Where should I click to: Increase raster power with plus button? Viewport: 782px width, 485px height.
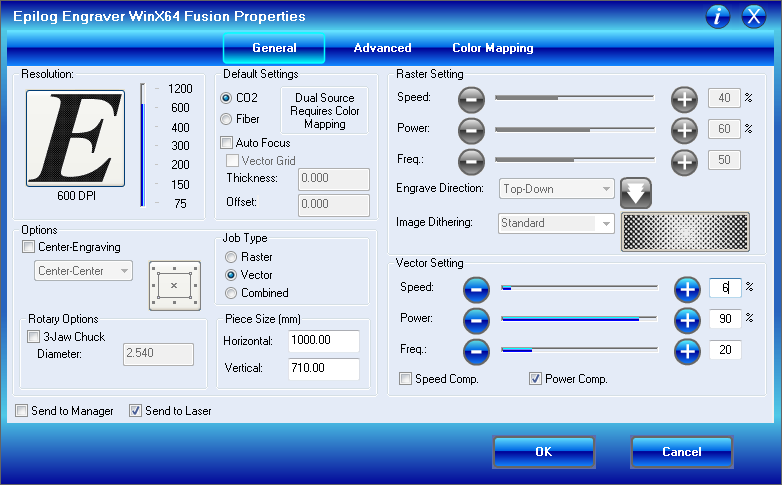[x=684, y=131]
